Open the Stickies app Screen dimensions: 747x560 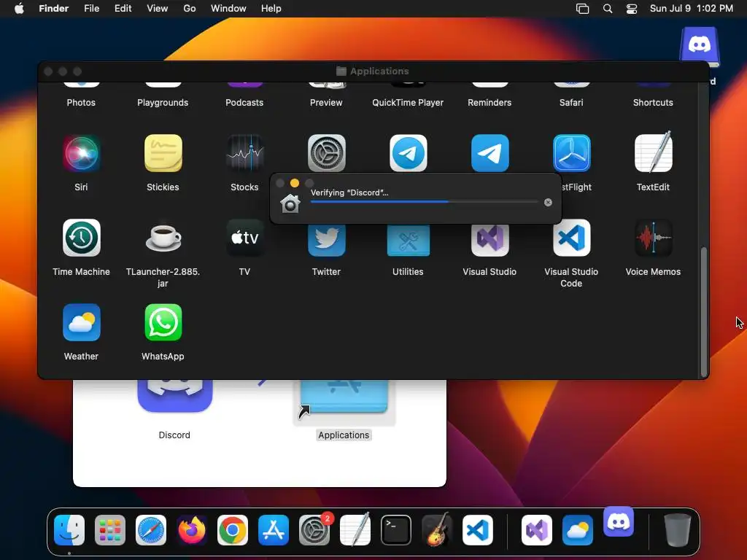163,153
